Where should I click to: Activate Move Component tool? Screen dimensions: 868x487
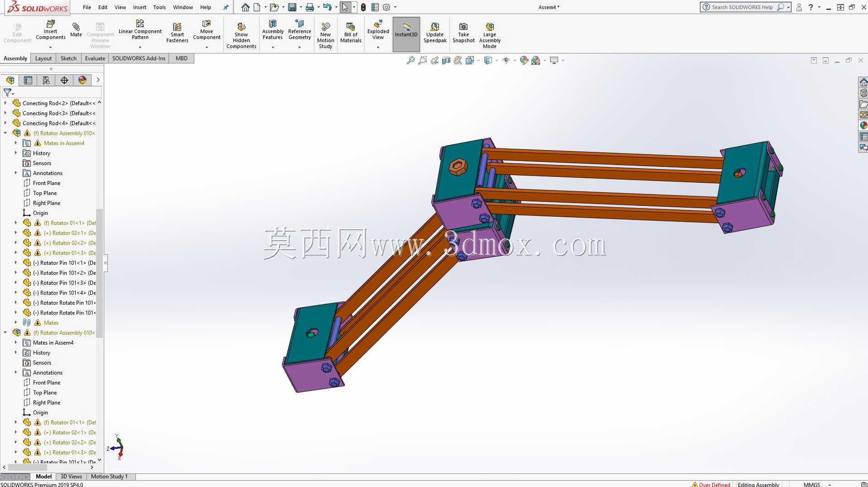coord(207,30)
